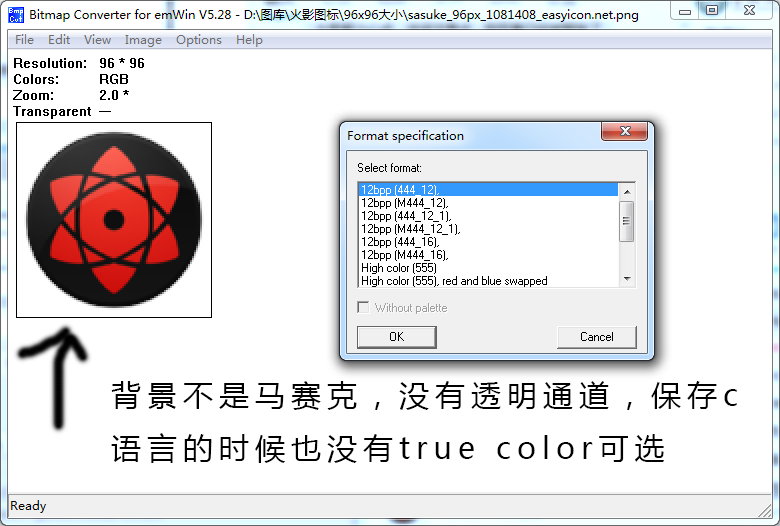Click the Sharingan bitmap preview image

click(x=114, y=220)
